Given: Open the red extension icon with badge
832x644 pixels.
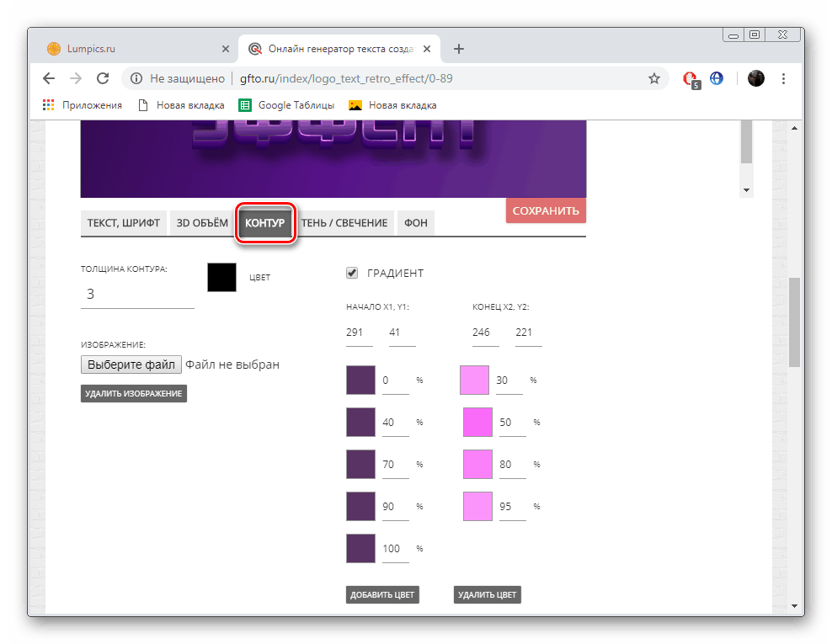Looking at the screenshot, I should pos(691,80).
